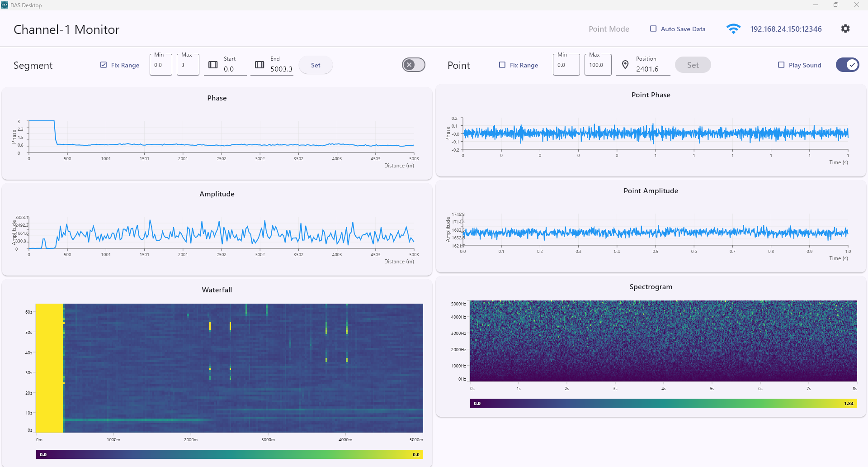The image size is (868, 467).
Task: Enable the Play Sound checkbox
Action: click(x=781, y=65)
